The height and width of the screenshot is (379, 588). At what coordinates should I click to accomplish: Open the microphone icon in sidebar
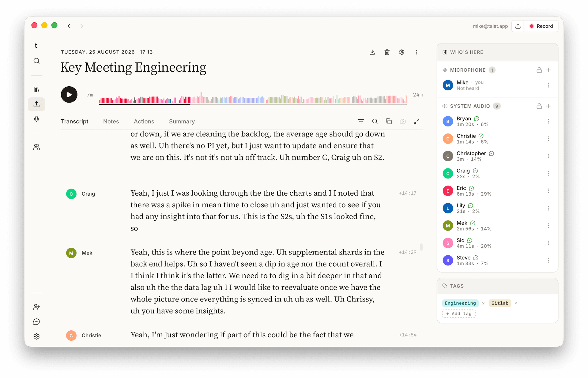tap(36, 119)
